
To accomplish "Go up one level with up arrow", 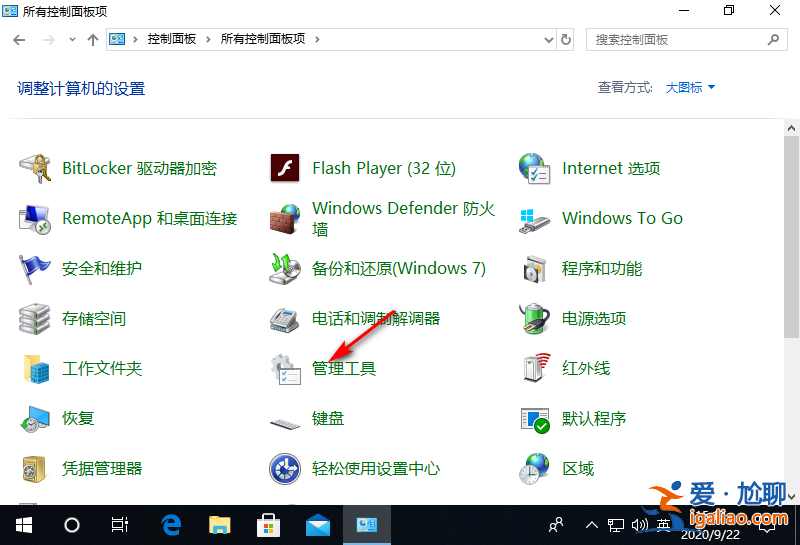I will coord(92,40).
